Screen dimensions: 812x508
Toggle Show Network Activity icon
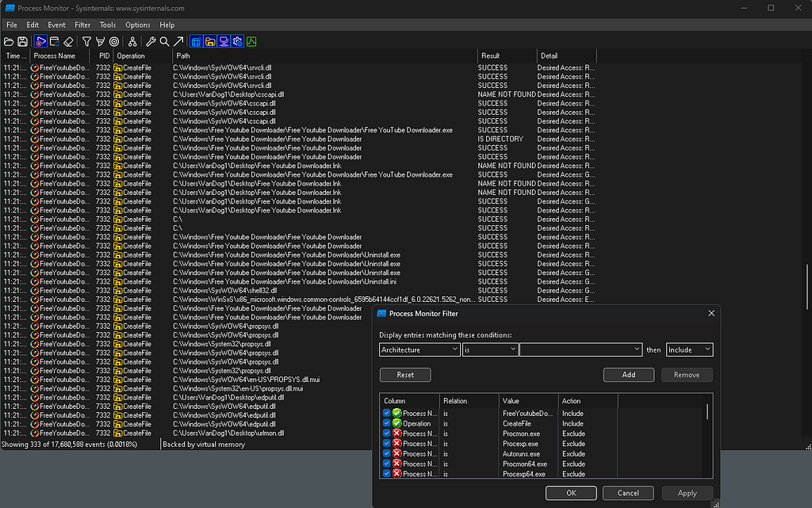[x=224, y=42]
